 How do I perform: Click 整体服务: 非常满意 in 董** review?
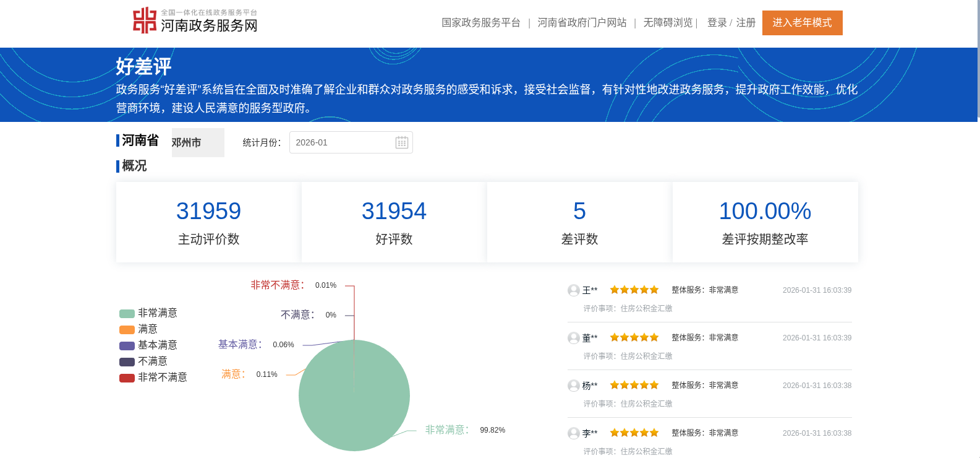705,337
